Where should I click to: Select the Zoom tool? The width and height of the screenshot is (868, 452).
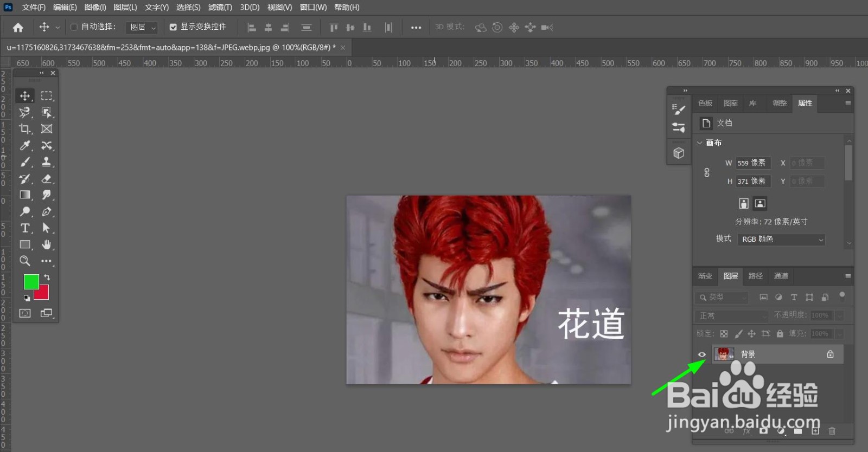[25, 261]
